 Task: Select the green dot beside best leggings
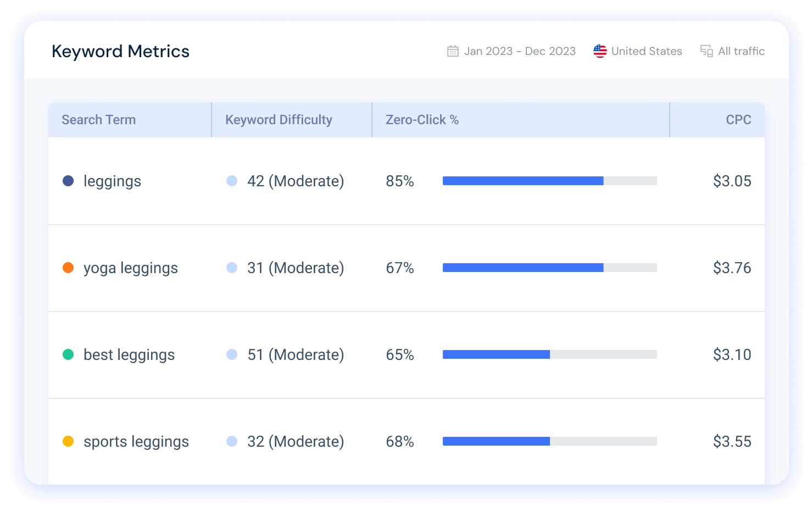click(68, 354)
